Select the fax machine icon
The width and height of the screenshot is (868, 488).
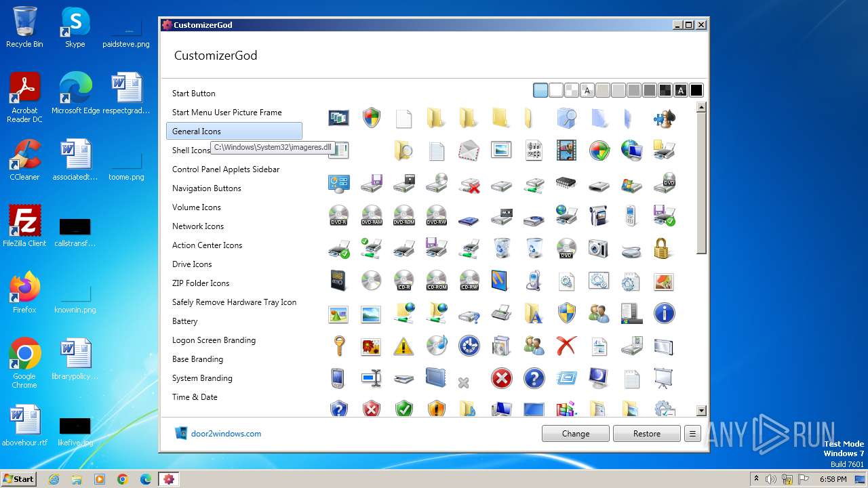click(501, 313)
